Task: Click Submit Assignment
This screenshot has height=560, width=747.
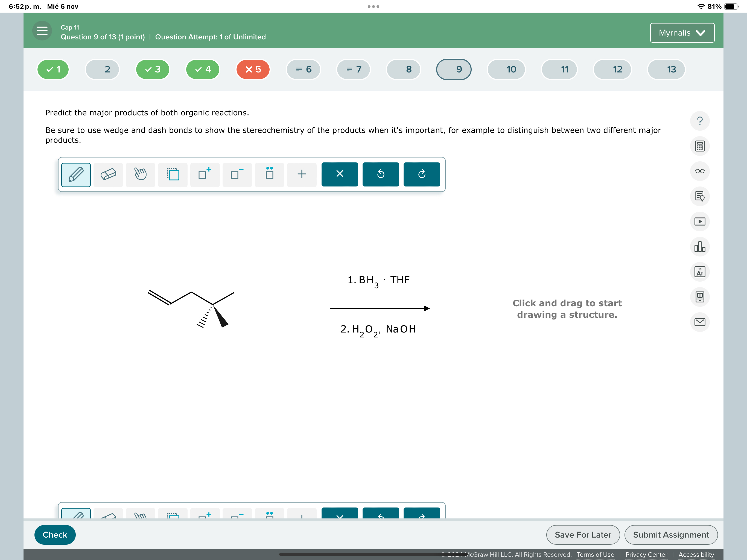Action: coord(671,535)
